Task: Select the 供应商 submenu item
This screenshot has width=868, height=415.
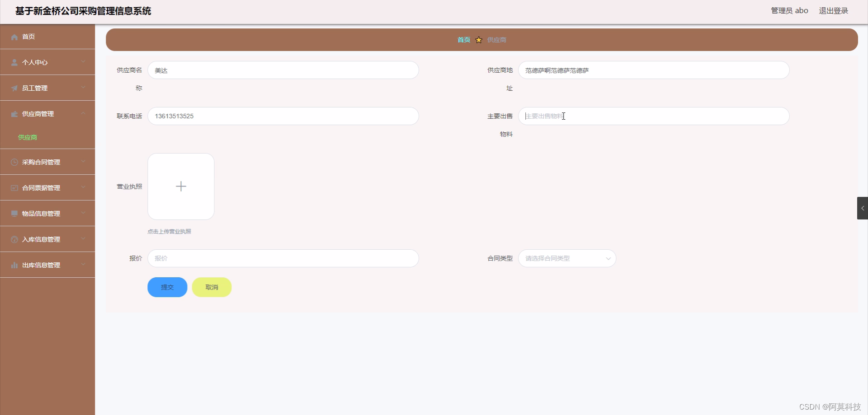Action: [28, 137]
